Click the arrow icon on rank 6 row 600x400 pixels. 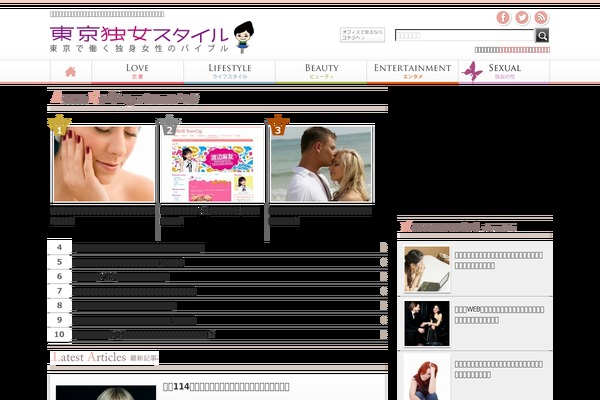tap(384, 276)
